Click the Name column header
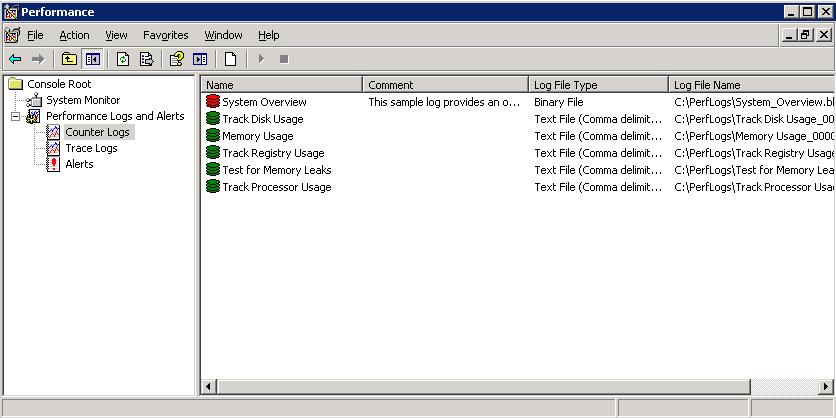 pyautogui.click(x=281, y=85)
